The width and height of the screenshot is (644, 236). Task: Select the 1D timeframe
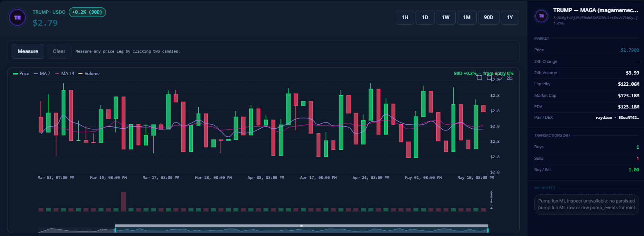coord(425,17)
